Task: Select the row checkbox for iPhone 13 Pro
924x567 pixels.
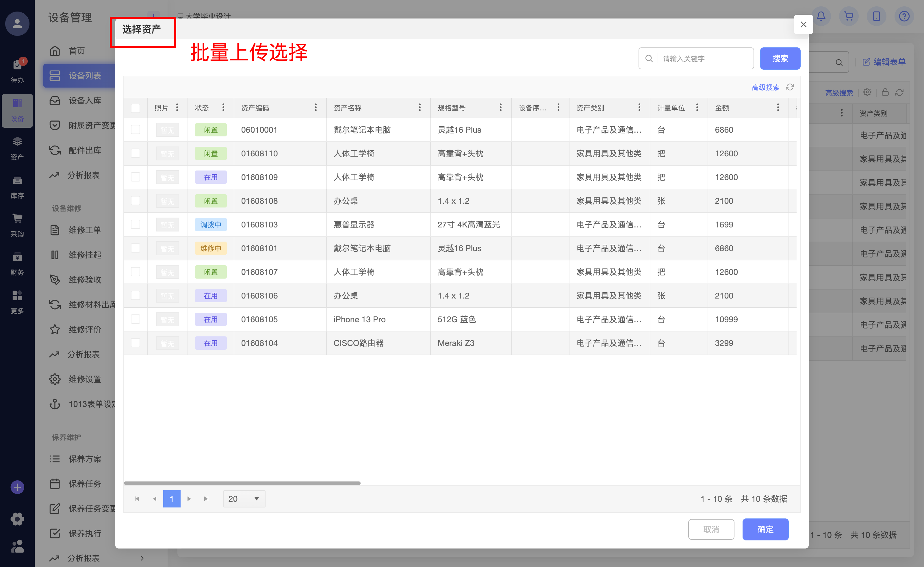Action: click(x=136, y=319)
